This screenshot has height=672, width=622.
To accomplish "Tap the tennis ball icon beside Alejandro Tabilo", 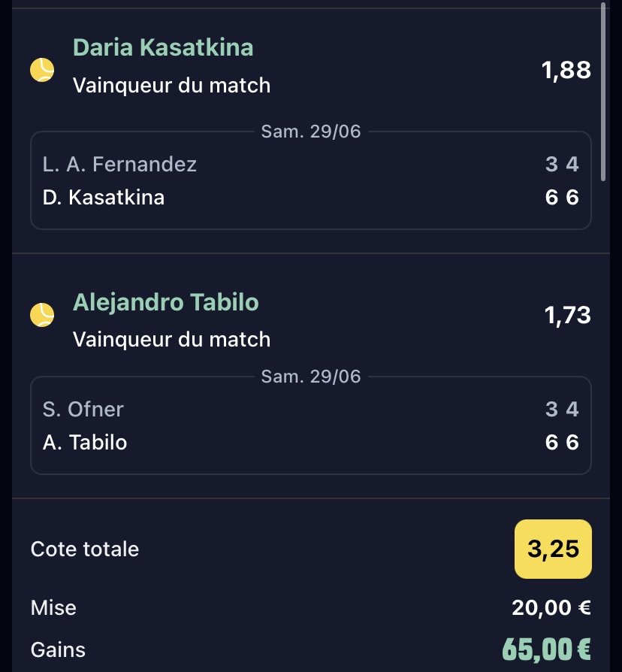I will click(x=42, y=315).
